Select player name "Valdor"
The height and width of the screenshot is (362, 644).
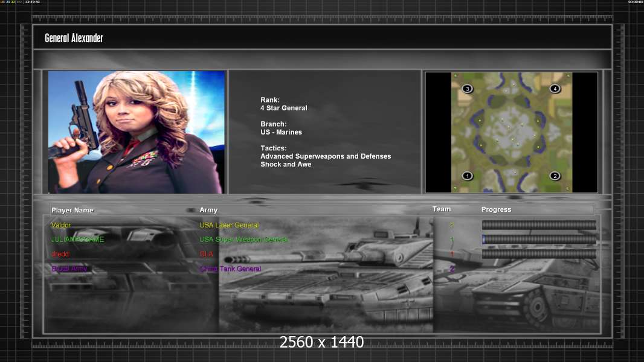point(61,225)
